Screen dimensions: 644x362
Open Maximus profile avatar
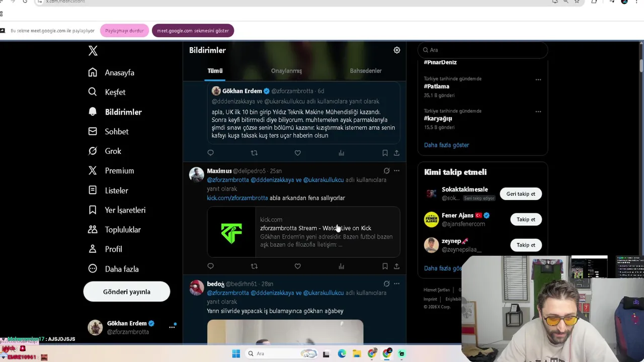196,174
